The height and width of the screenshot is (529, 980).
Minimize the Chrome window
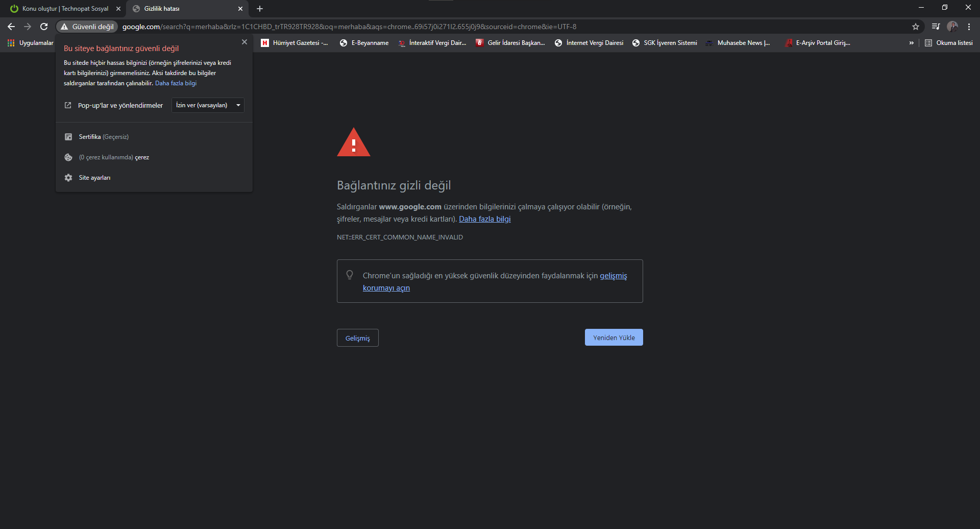click(x=921, y=7)
